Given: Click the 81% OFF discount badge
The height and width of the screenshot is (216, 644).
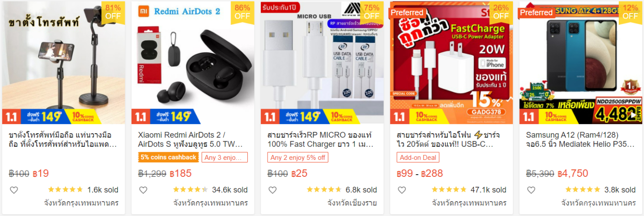Looking at the screenshot, I should coord(113,12).
